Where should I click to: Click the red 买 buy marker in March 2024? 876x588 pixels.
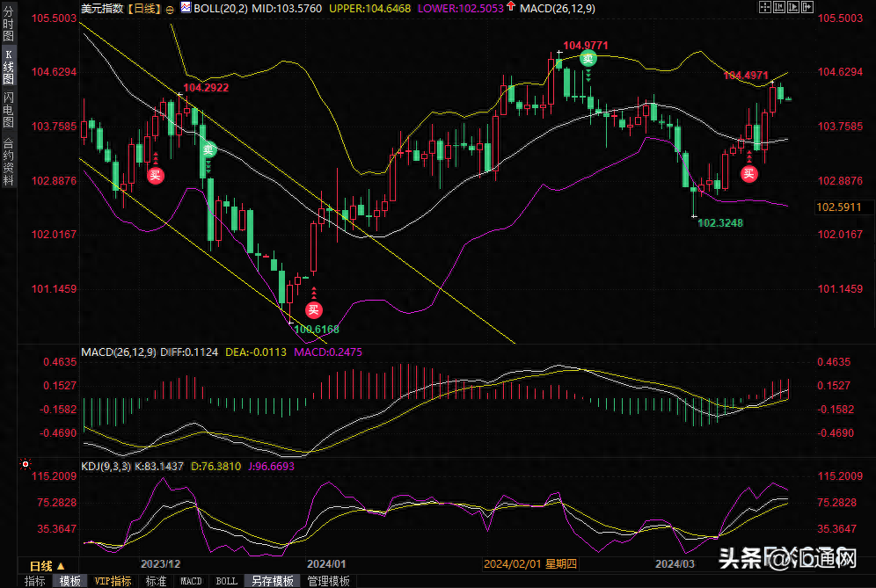[748, 173]
